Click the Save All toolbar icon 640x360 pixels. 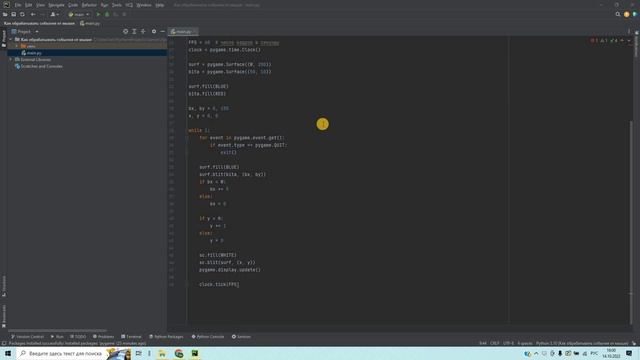[14, 14]
